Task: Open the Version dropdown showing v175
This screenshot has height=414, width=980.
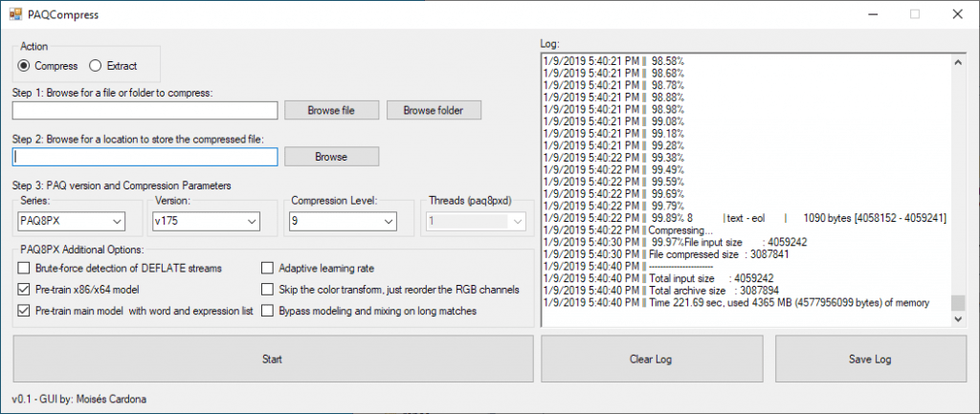Action: (207, 221)
